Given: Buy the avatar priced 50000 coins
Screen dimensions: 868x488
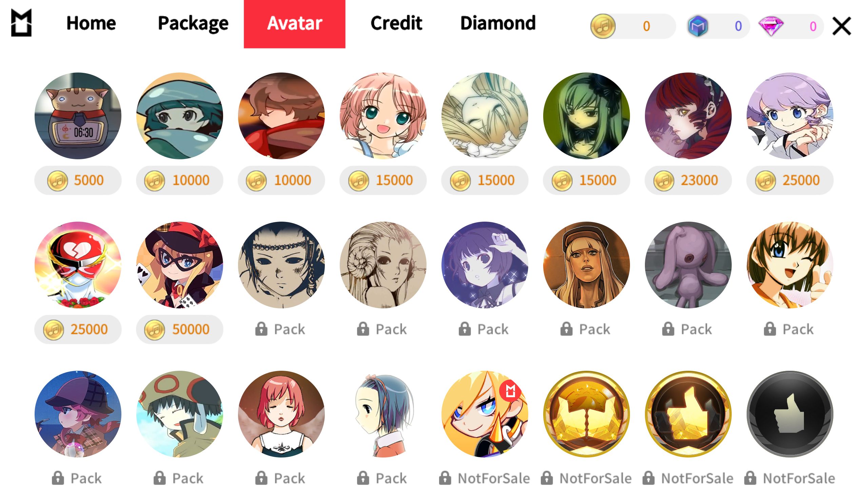Looking at the screenshot, I should pyautogui.click(x=180, y=329).
